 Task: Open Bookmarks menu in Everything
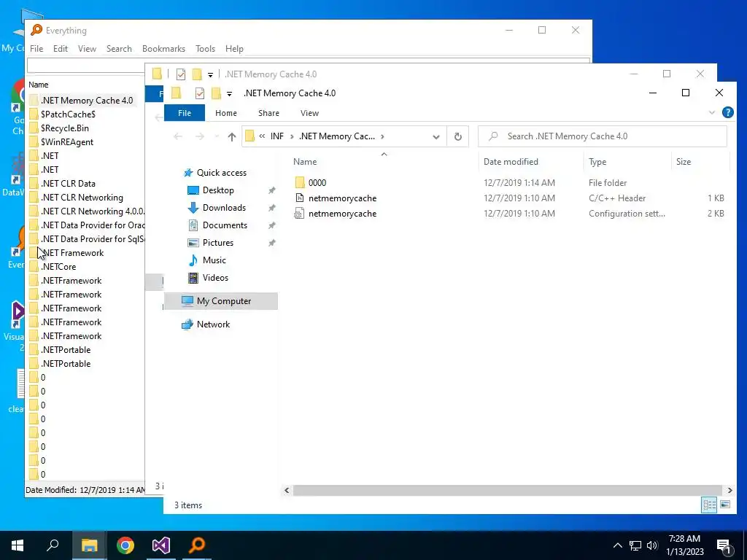163,49
